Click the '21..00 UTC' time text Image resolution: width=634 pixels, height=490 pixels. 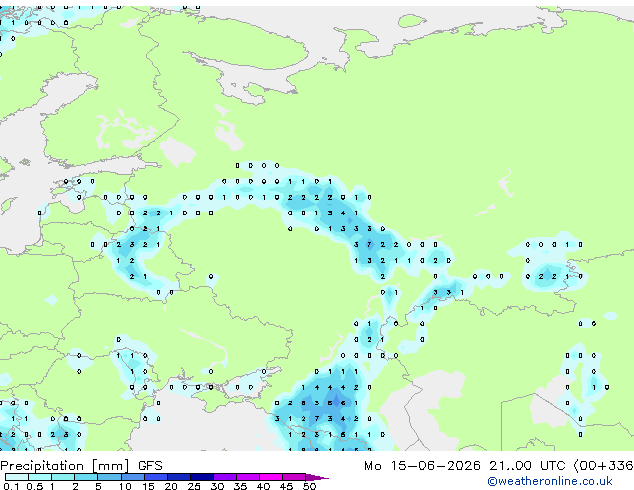[x=527, y=466]
